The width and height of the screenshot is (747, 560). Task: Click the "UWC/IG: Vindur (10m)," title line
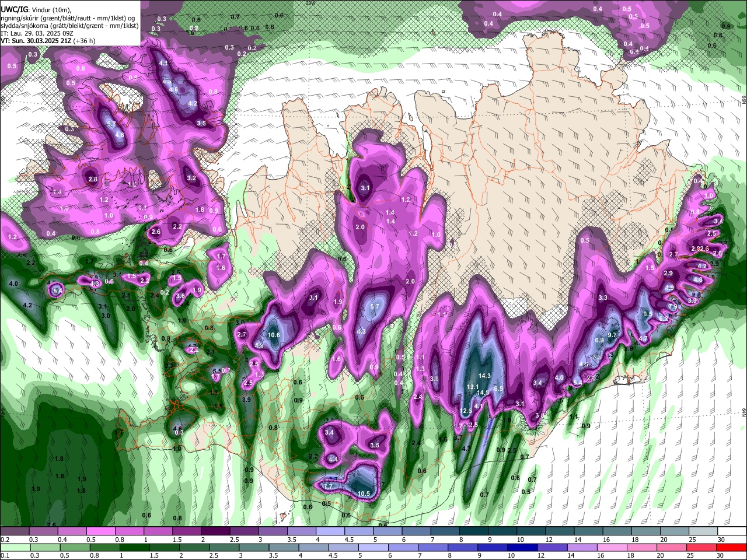36,9
